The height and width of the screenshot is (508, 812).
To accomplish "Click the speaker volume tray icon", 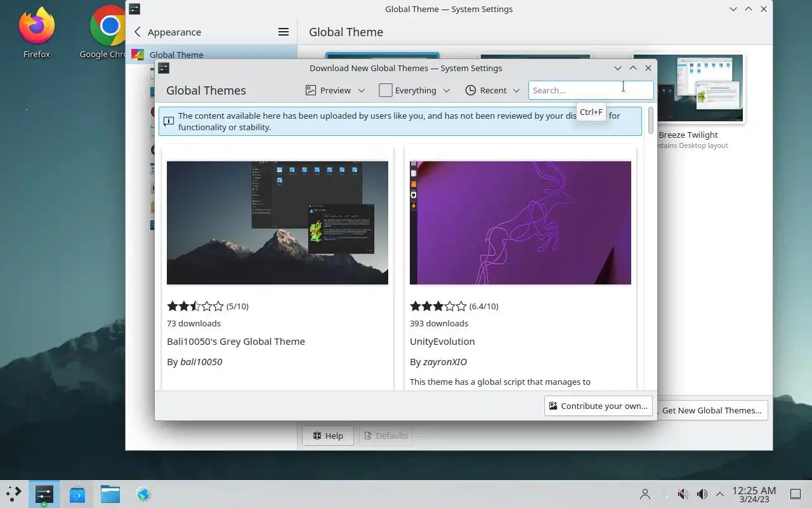I will click(702, 494).
